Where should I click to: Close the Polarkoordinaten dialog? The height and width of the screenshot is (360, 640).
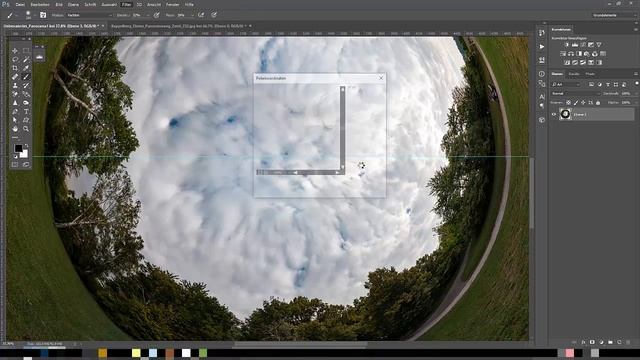[381, 78]
